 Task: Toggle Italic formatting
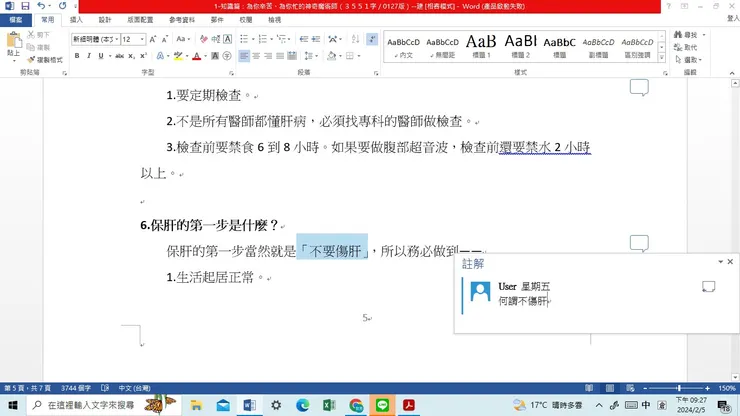[89, 56]
